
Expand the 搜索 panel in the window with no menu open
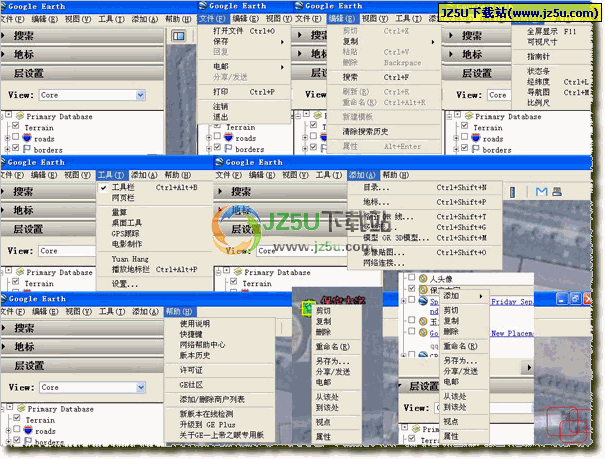point(3,35)
